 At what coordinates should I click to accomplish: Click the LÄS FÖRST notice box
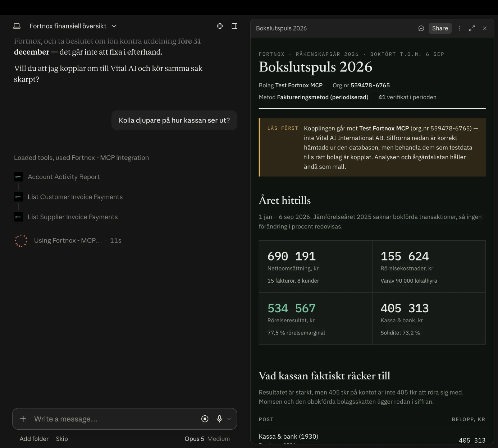click(x=372, y=147)
